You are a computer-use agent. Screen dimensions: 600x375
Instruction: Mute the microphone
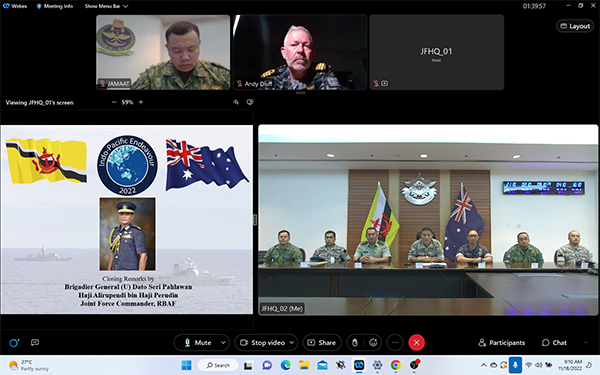(197, 342)
